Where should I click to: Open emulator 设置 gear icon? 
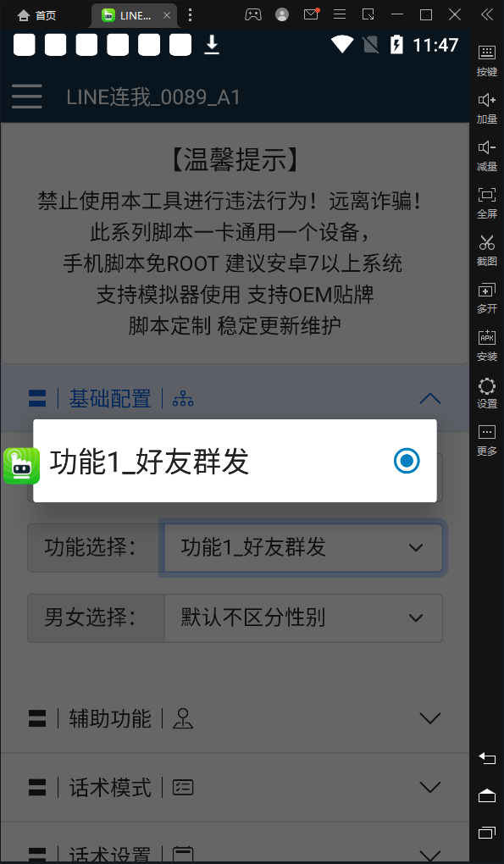[486, 392]
